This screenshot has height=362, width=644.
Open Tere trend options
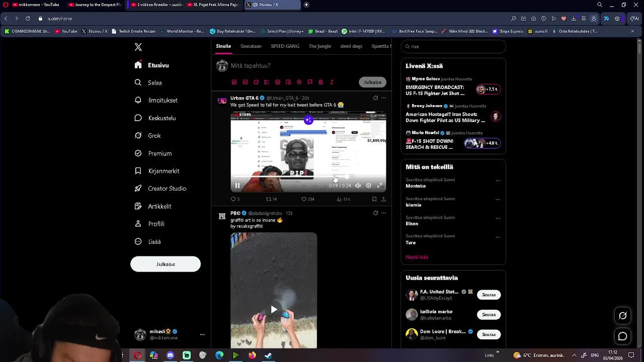[498, 237]
